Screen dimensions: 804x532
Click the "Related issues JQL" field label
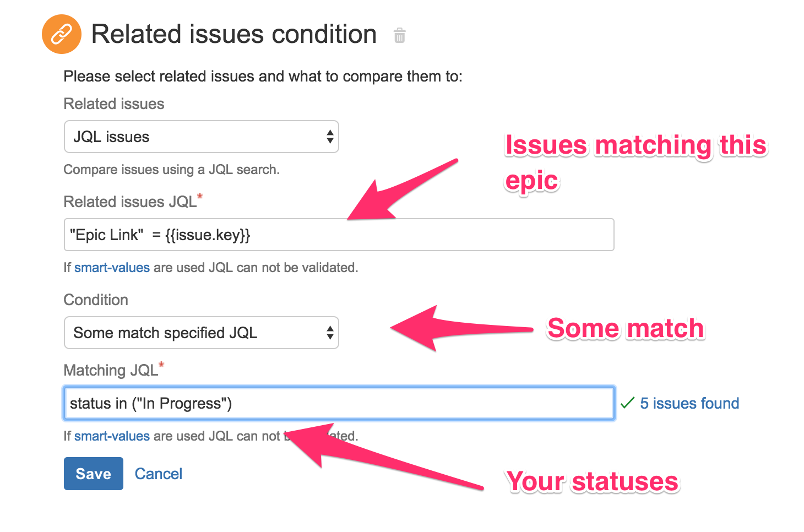point(130,202)
